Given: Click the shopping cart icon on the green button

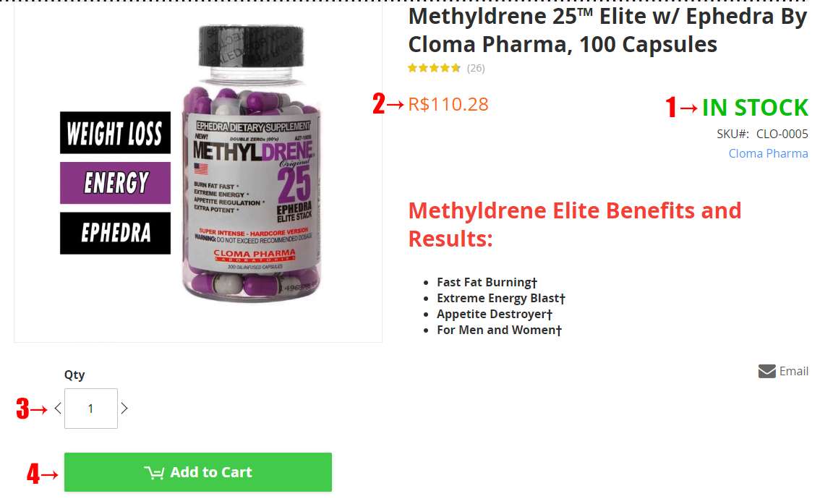Looking at the screenshot, I should pyautogui.click(x=154, y=473).
